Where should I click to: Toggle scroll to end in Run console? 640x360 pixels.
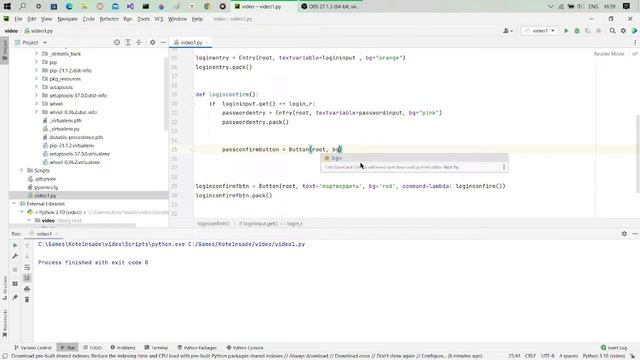point(27,278)
